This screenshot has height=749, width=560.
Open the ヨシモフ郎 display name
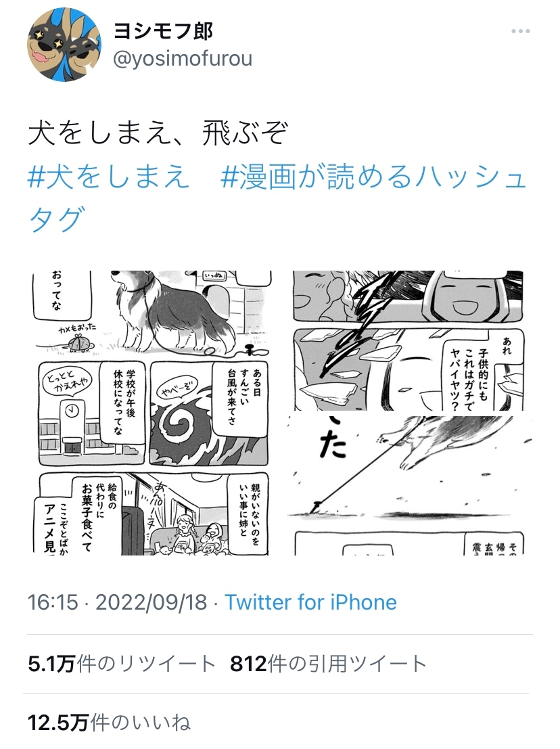163,32
